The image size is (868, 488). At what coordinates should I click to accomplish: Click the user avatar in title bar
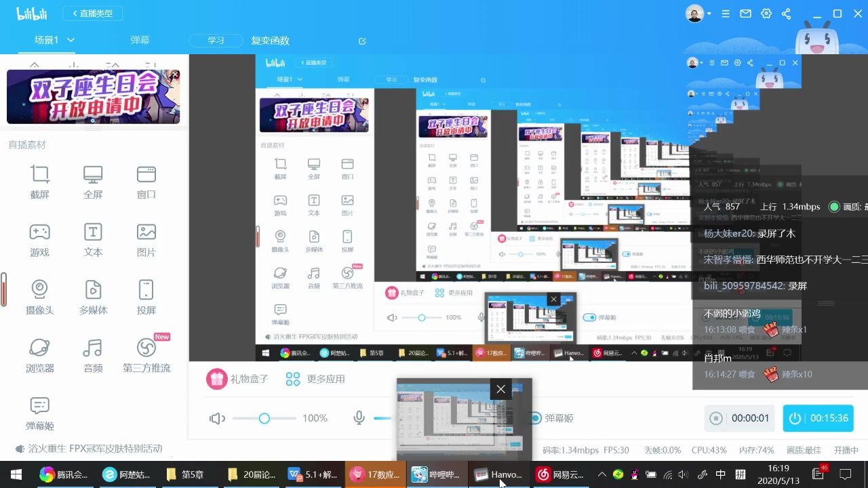[x=694, y=14]
